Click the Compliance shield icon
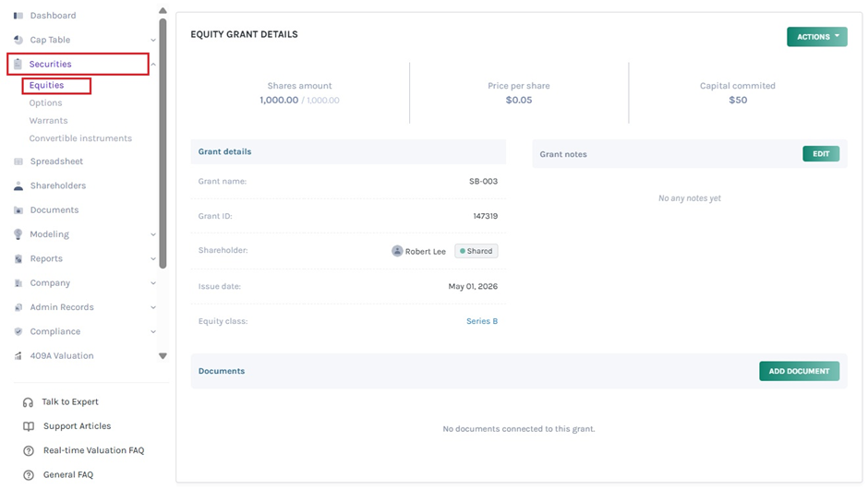 (18, 332)
